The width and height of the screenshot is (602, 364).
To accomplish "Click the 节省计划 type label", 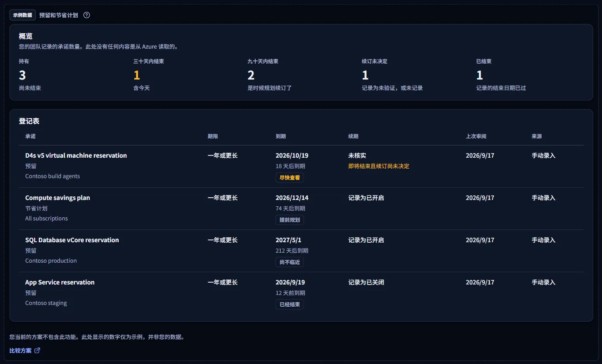I will coord(36,208).
